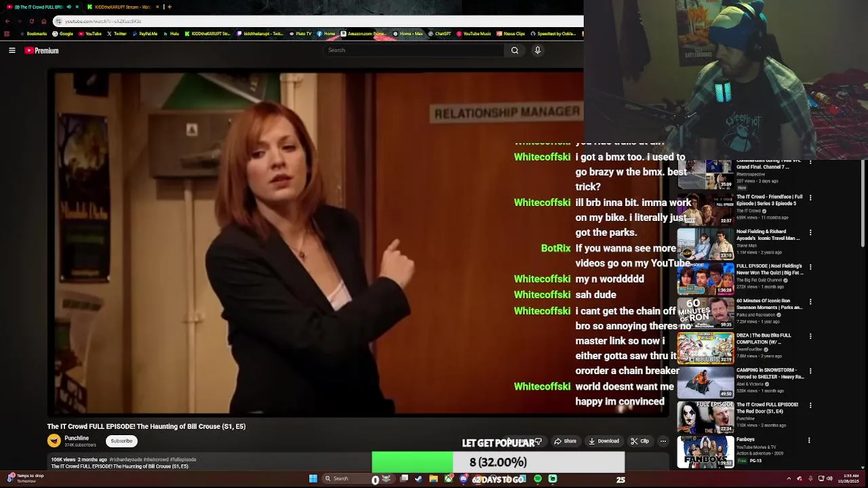Open File Explorer from the taskbar
The width and height of the screenshot is (868, 488).
(434, 479)
